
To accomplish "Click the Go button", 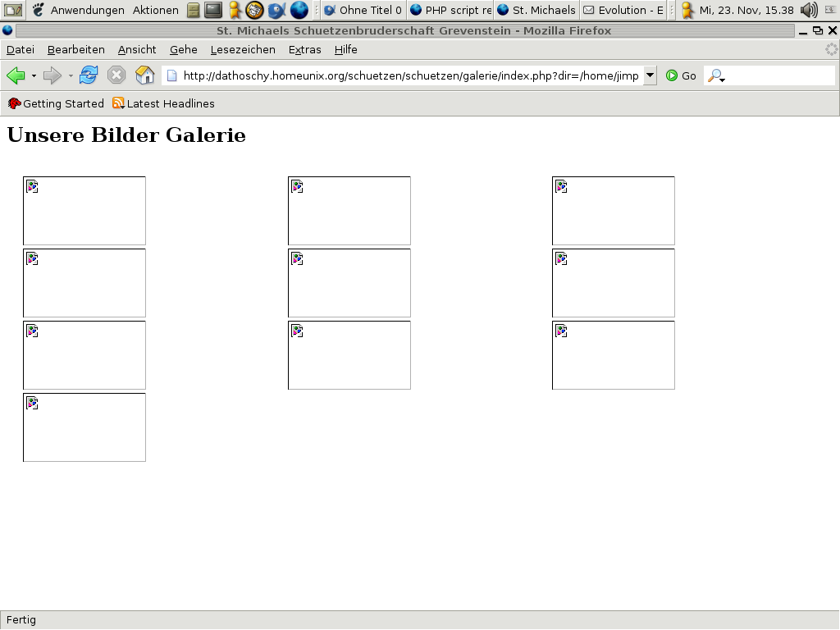I will (x=681, y=75).
